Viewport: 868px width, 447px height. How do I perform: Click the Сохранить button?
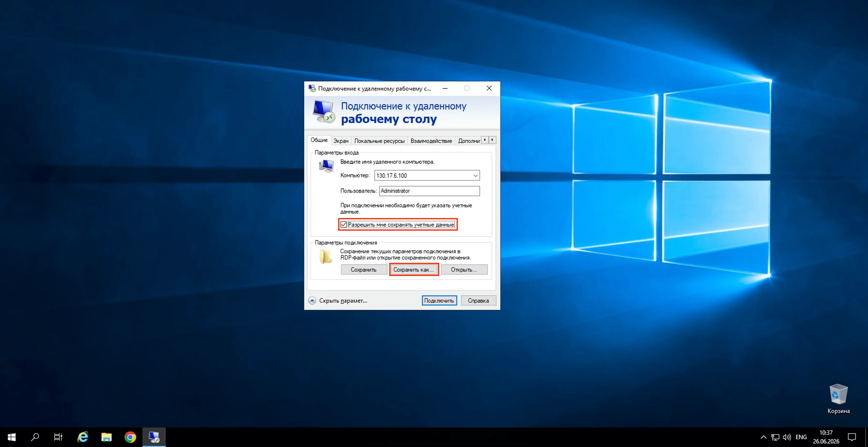364,270
